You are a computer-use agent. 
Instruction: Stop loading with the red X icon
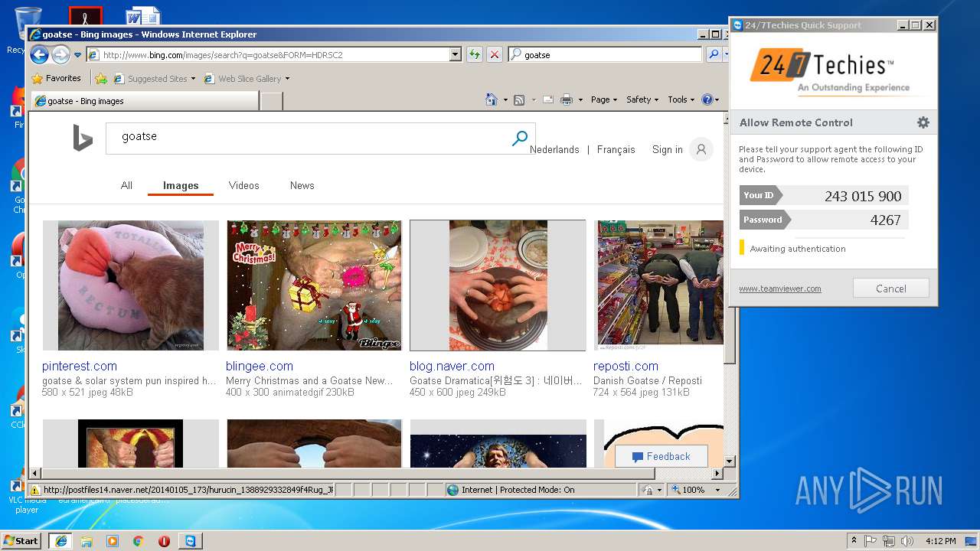(x=495, y=54)
